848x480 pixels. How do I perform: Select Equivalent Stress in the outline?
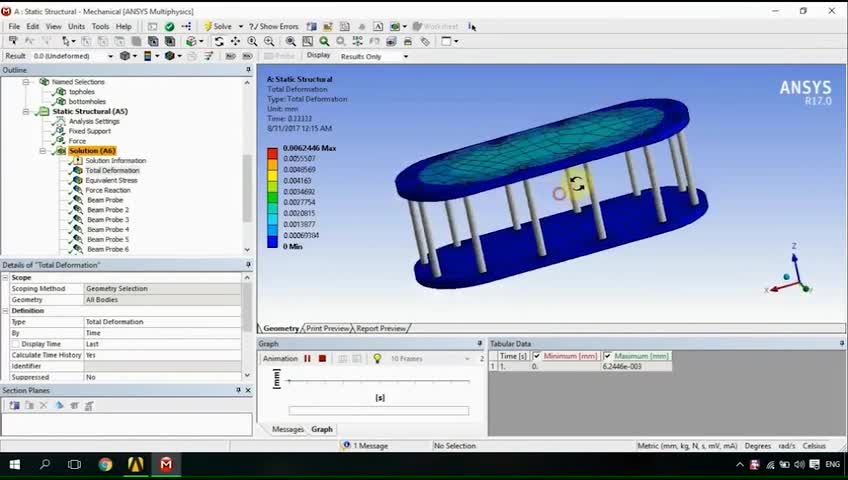(x=111, y=180)
